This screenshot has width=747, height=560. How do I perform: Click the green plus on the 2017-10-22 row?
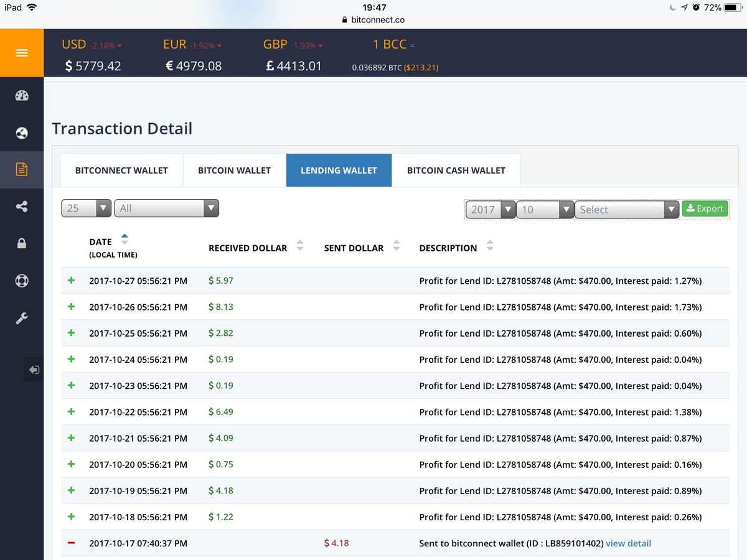coord(71,412)
